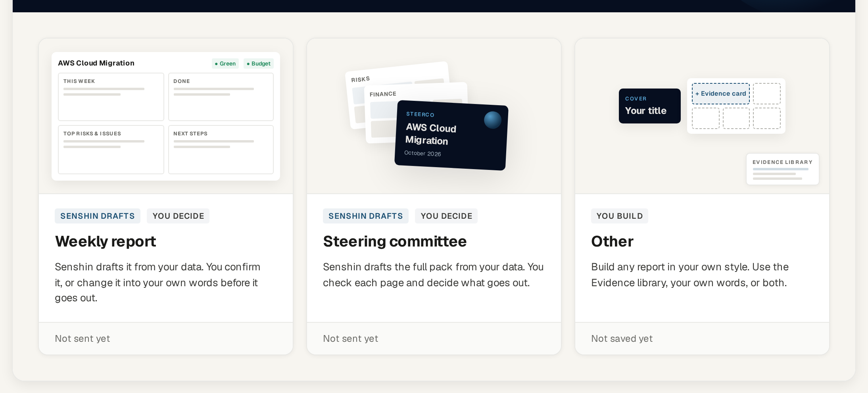The image size is (868, 393).
Task: Click the 'This Week' section box
Action: coord(111,97)
